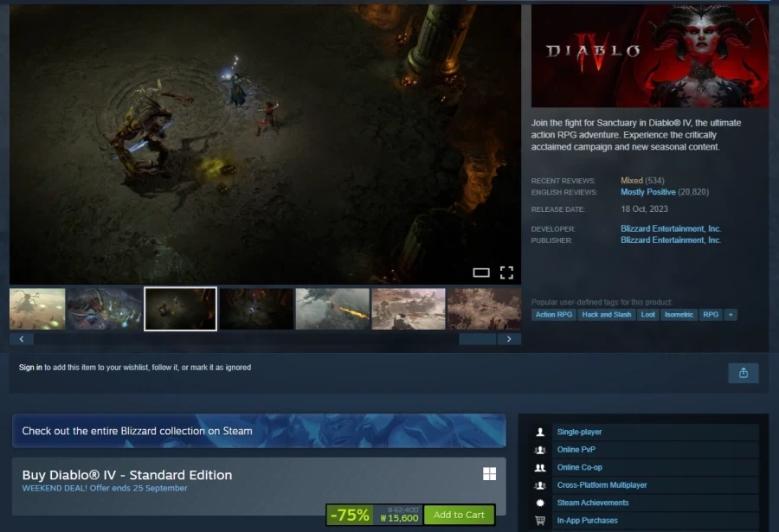Click the release date 18 Oct, 2023

(644, 209)
